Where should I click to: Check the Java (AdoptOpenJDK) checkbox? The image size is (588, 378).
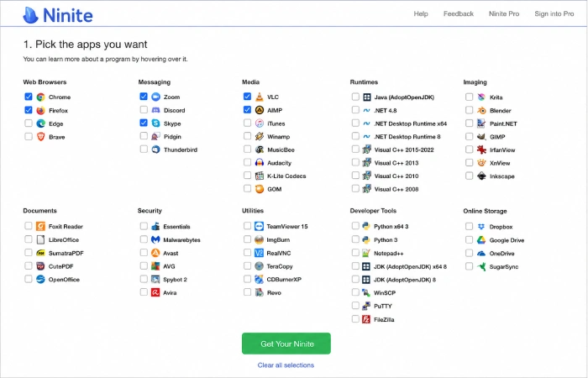(355, 97)
